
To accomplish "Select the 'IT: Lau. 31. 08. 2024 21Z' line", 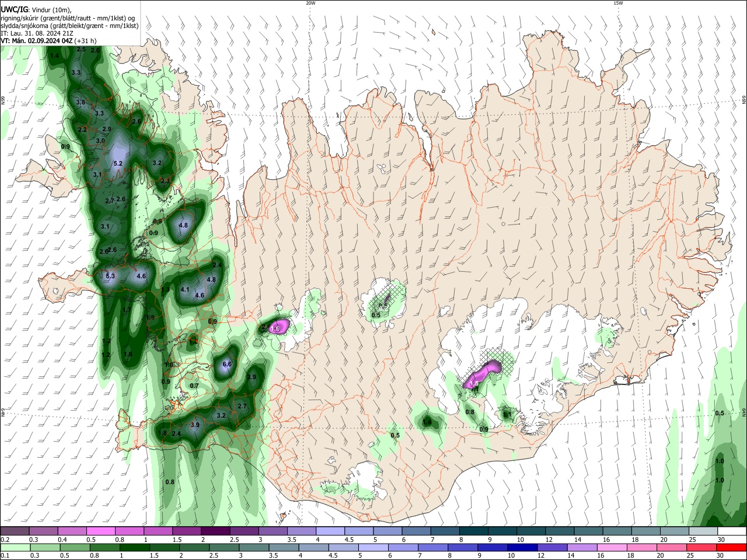I will coord(37,33).
